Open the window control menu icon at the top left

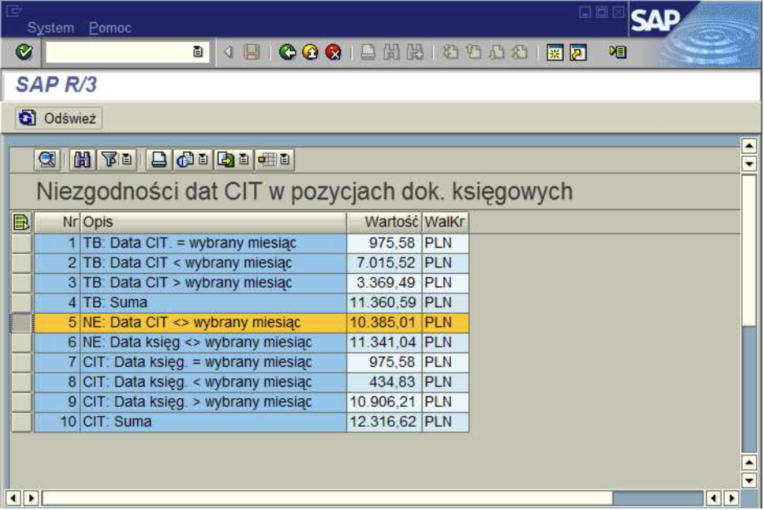[x=14, y=11]
